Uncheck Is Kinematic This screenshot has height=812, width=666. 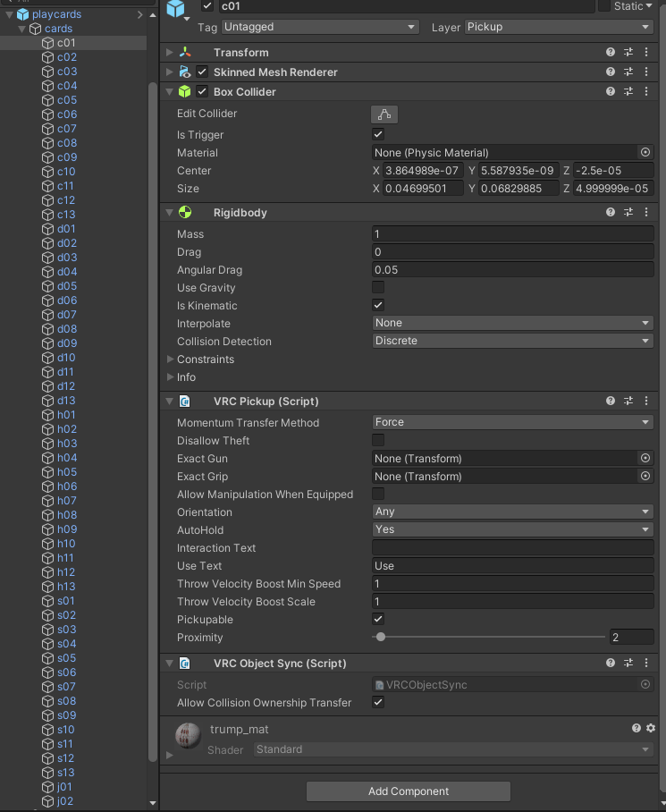coord(378,305)
